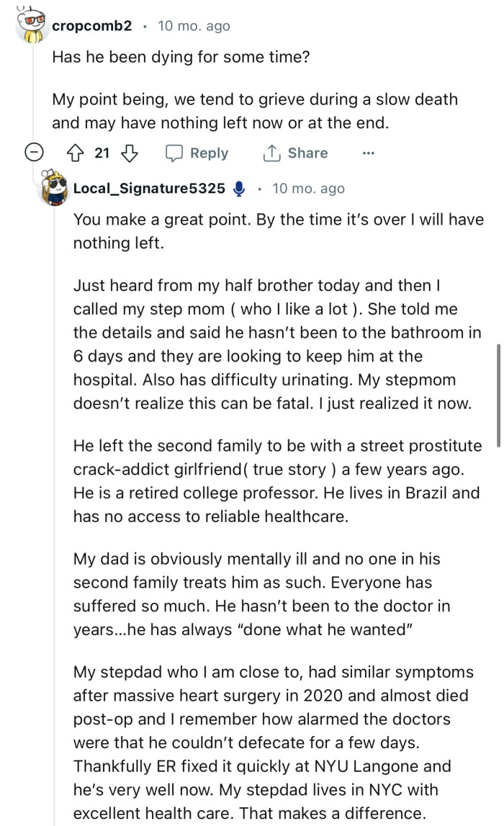Screen dimensions: 504x826
Task: Downvote cropcomb2's comment
Action: 130,153
